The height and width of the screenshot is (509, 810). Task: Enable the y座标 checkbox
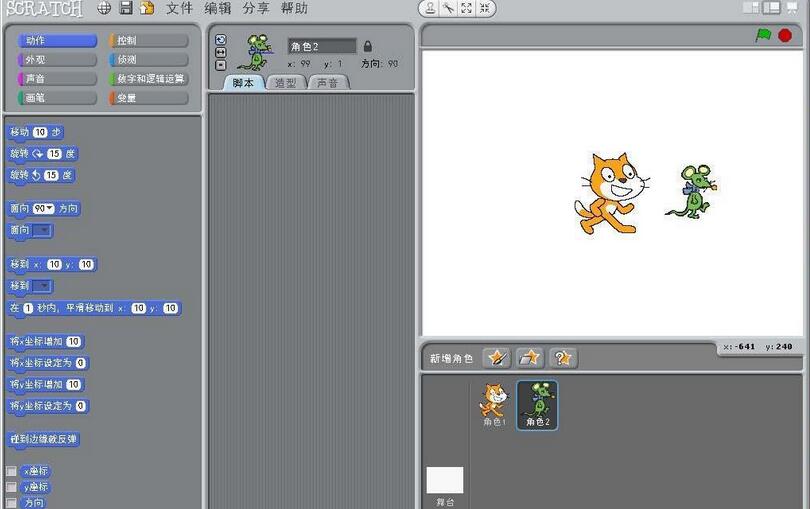(12, 487)
